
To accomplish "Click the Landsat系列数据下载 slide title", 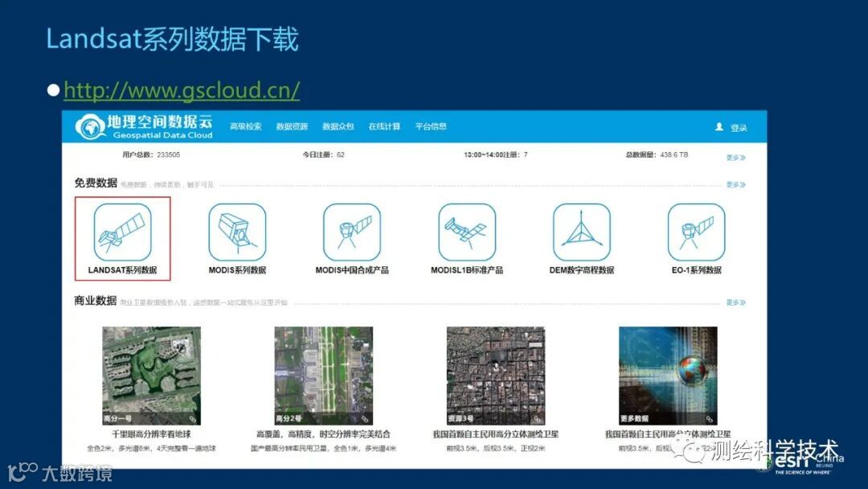I will tap(172, 39).
